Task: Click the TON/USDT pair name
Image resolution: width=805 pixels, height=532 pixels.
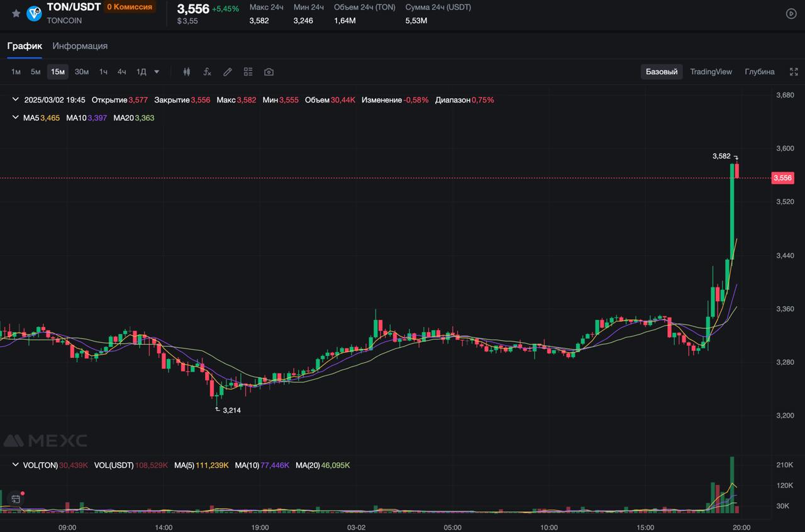Action: [74, 7]
